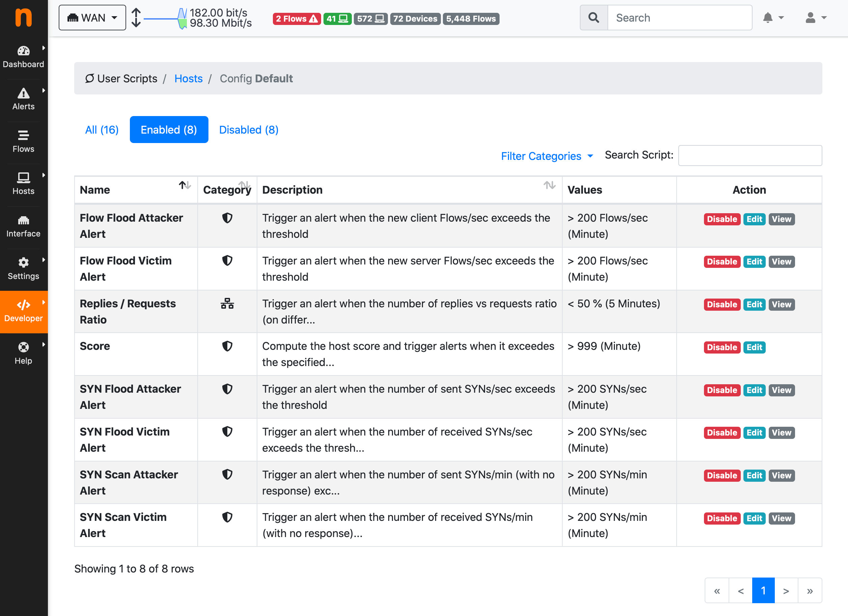Click the Hosts laptop icon in sidebar
The width and height of the screenshot is (848, 616).
click(23, 177)
